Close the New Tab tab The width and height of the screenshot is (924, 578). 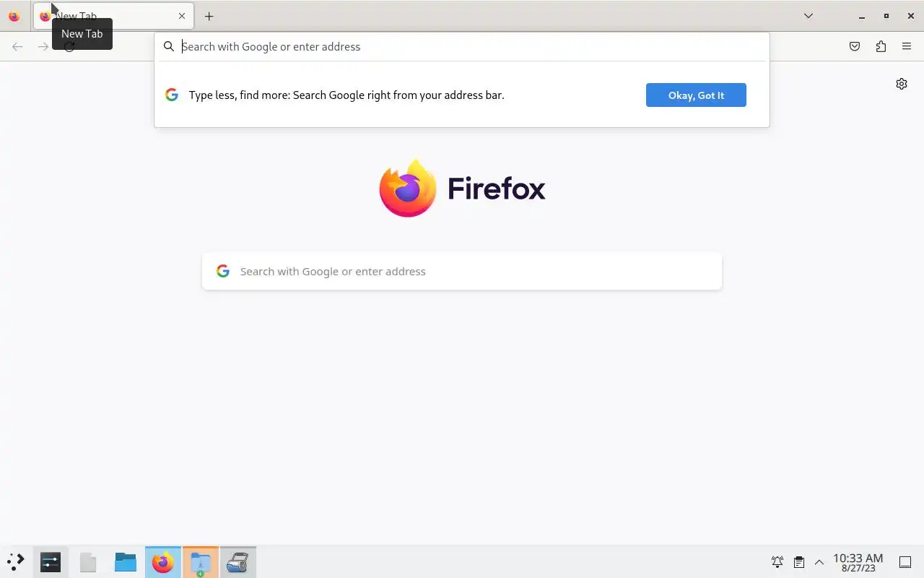[182, 16]
